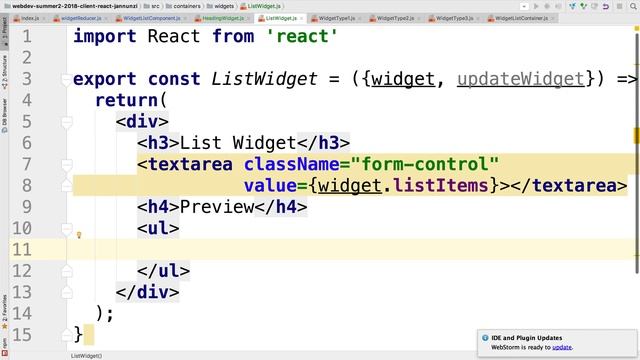
Task: Open the Favorites tool window
Action: click(4, 312)
